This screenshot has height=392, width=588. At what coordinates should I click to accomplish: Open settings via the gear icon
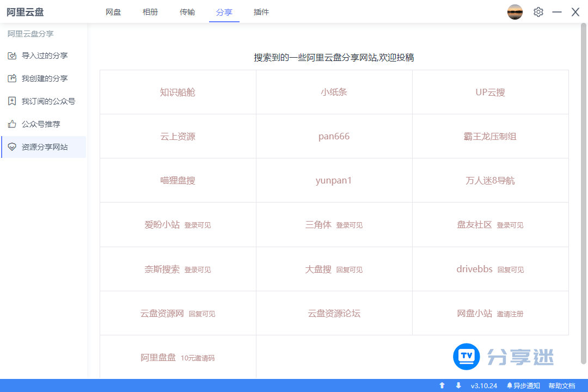click(x=538, y=11)
